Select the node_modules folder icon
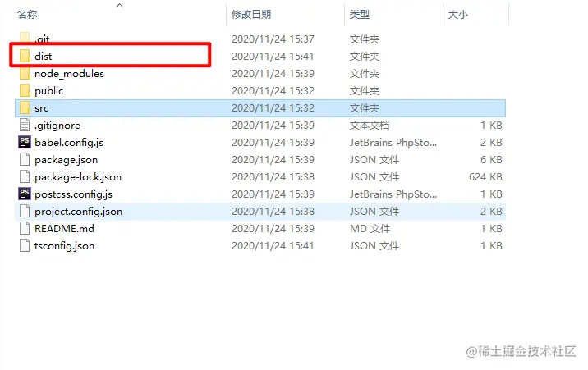 25,73
